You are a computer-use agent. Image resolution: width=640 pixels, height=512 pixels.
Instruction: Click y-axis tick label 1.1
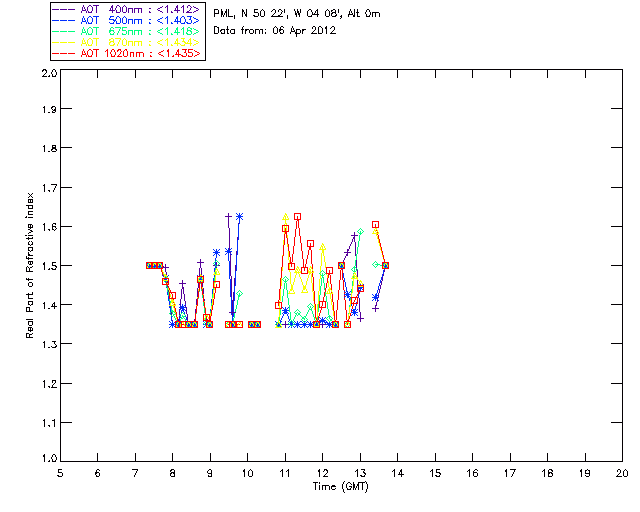49,423
